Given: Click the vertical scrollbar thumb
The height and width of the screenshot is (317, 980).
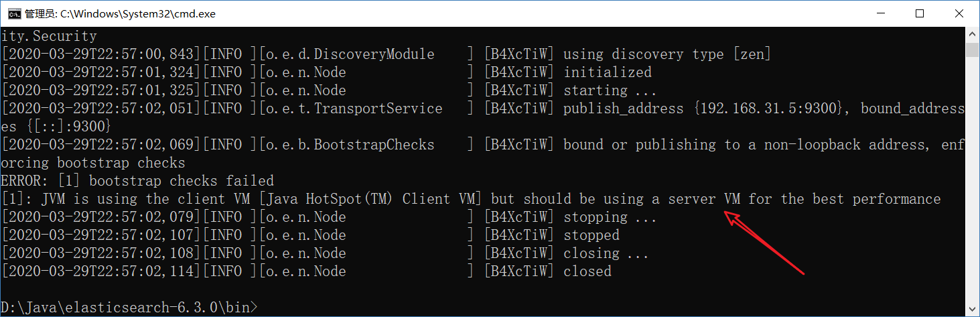Looking at the screenshot, I should click(973, 51).
